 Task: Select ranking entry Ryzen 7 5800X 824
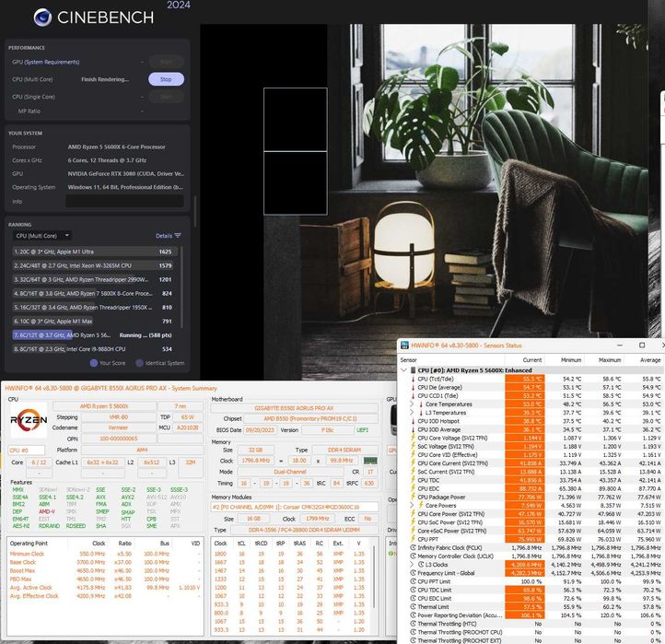(x=93, y=294)
